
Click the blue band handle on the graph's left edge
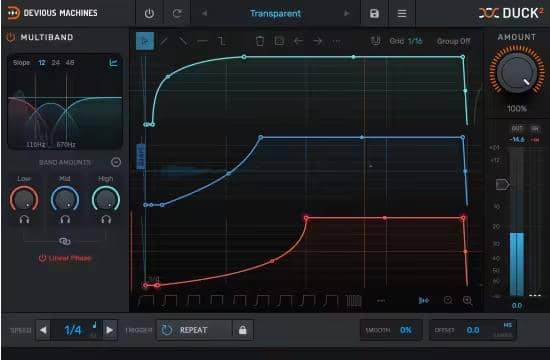(x=141, y=156)
